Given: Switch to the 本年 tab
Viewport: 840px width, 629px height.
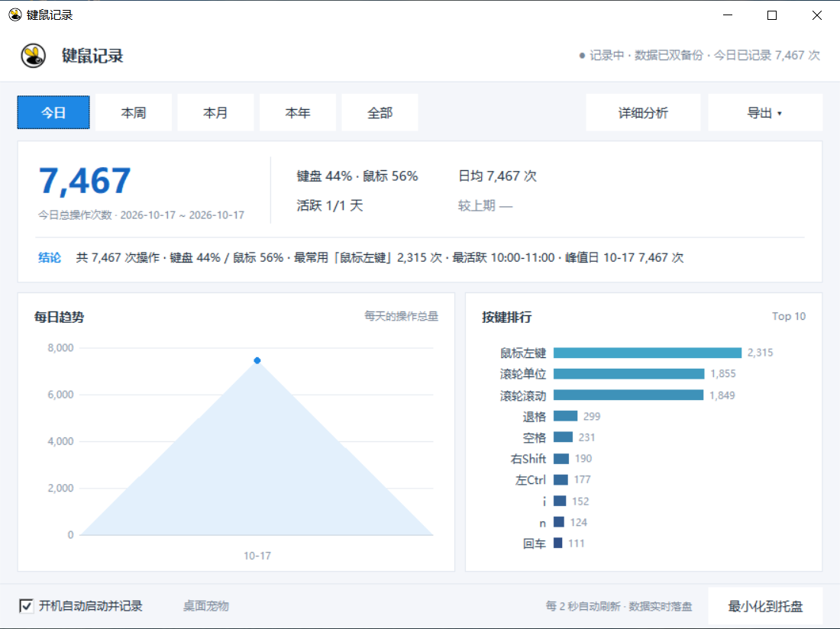Looking at the screenshot, I should tap(297, 112).
